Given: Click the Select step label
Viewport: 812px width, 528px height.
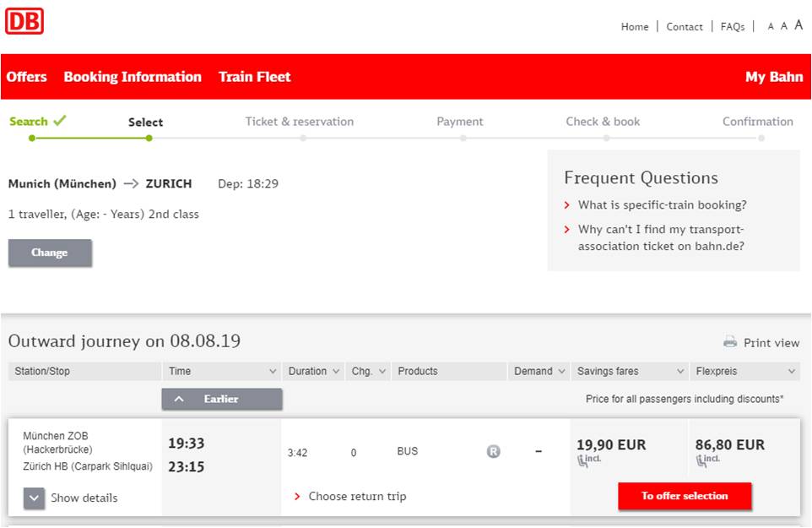Looking at the screenshot, I should pyautogui.click(x=145, y=122).
